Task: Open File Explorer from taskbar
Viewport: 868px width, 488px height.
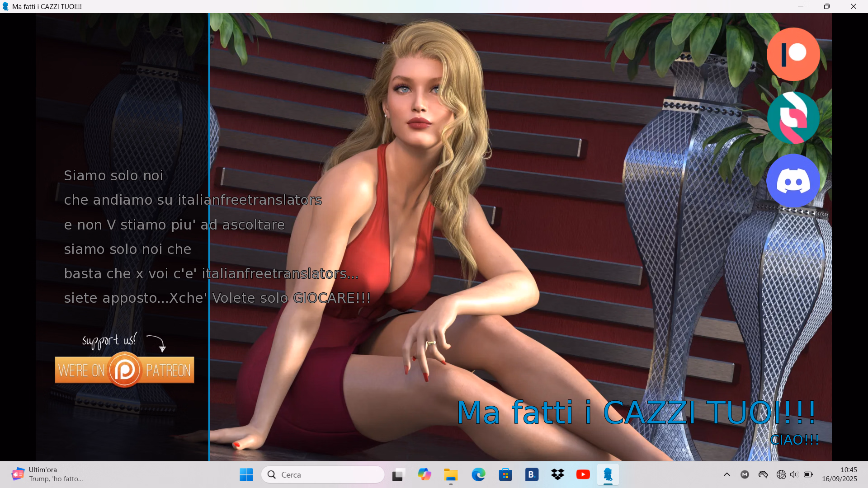Action: coord(451,474)
